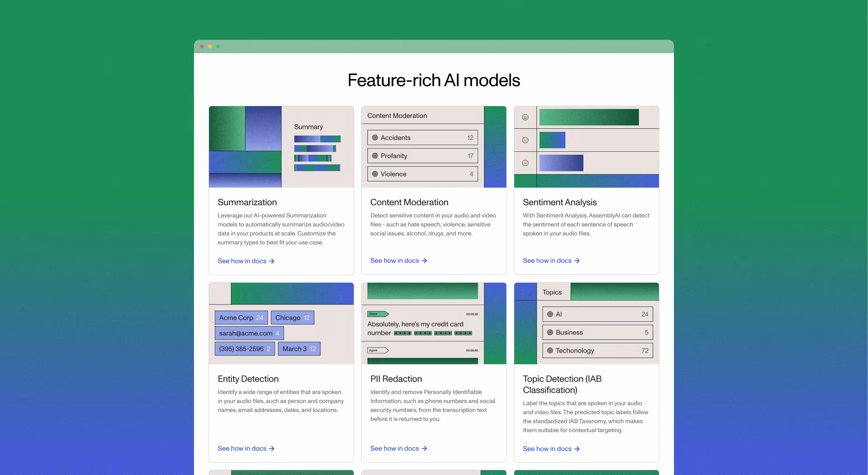Click the sarah@acme.com entity tag

point(249,333)
